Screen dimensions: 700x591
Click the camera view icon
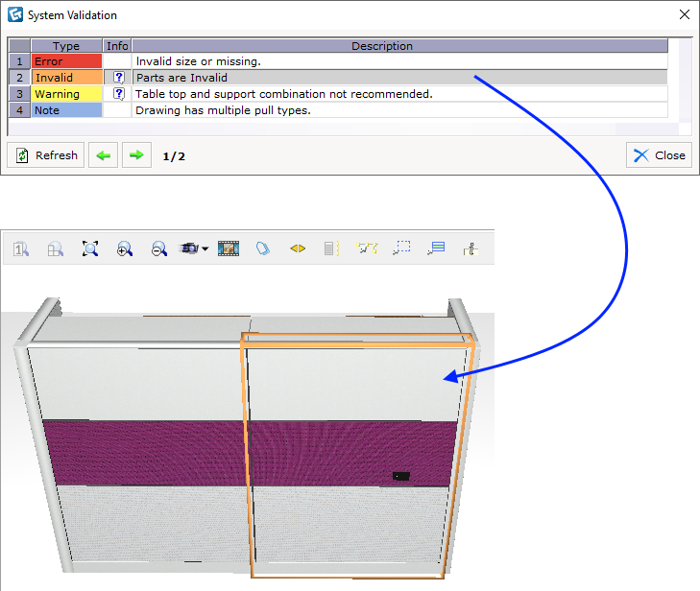click(x=189, y=248)
